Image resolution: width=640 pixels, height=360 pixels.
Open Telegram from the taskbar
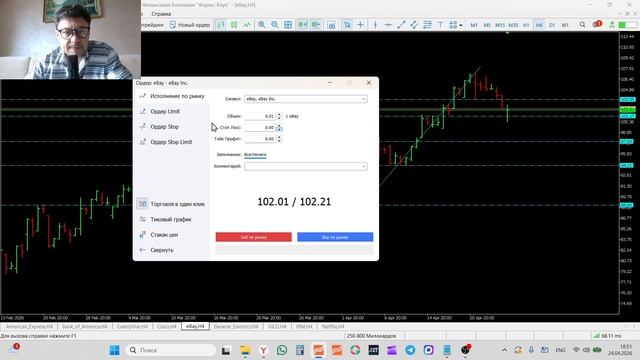(410, 350)
